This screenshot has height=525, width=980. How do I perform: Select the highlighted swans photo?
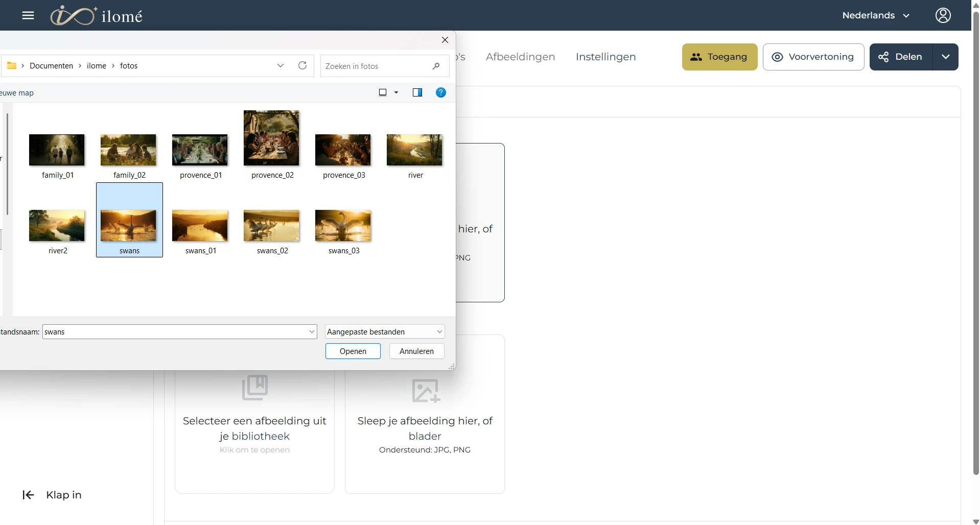click(x=129, y=220)
